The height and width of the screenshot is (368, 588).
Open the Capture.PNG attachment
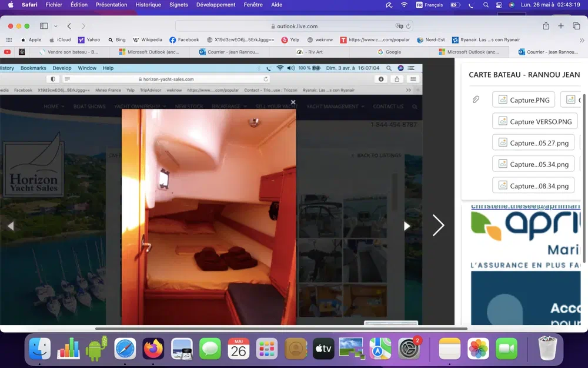pos(524,100)
